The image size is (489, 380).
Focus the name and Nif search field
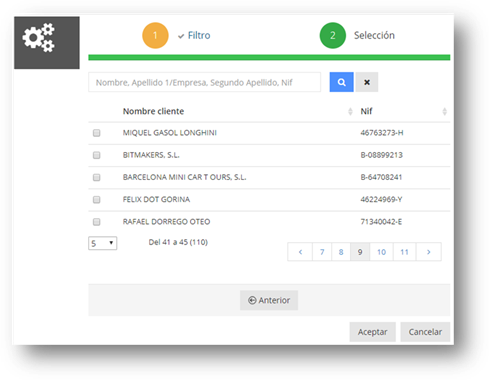pyautogui.click(x=205, y=82)
